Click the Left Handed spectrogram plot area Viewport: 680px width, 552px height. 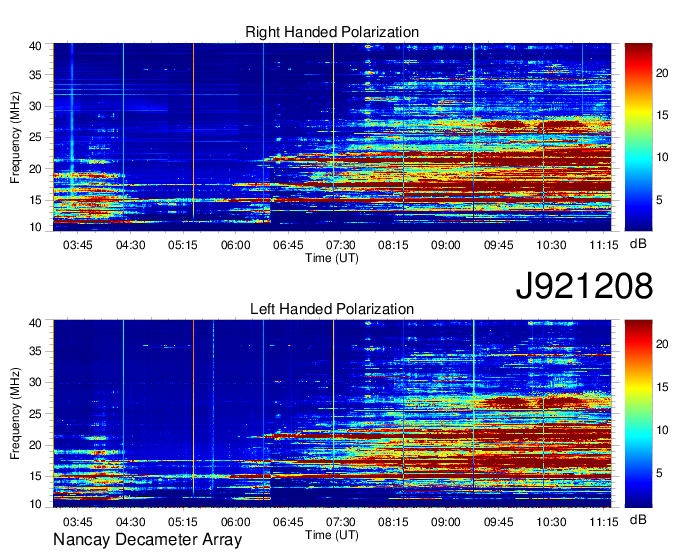(332, 414)
